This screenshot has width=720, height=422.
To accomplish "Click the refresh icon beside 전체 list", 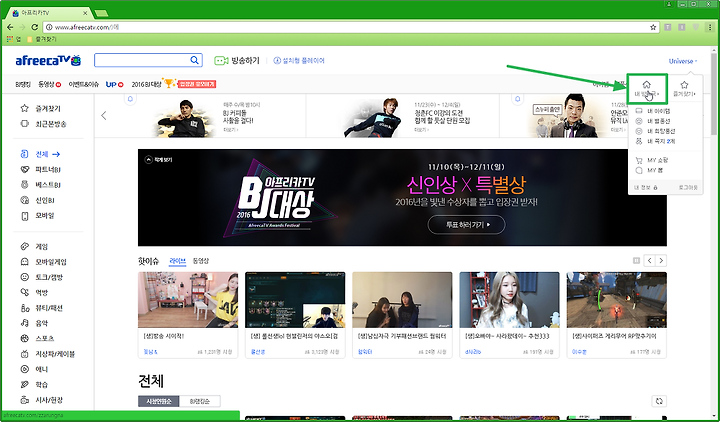I will 659,401.
